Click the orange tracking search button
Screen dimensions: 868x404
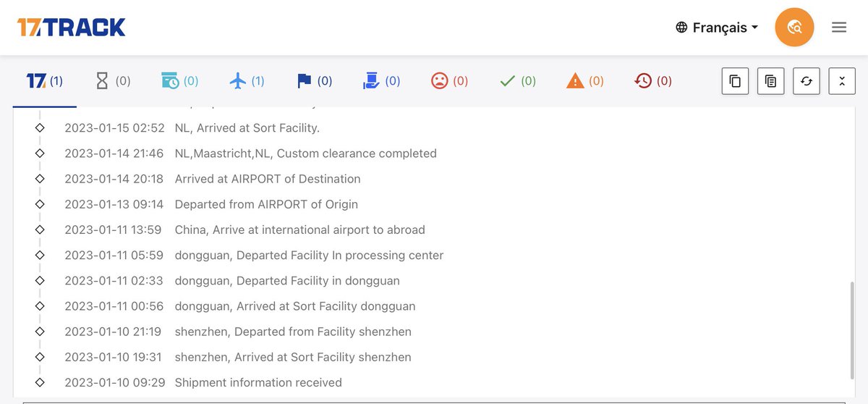[x=794, y=28]
